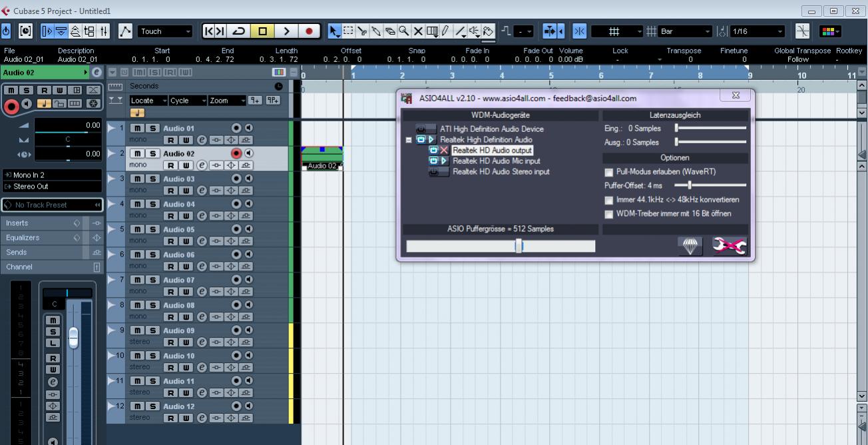The height and width of the screenshot is (445, 868).
Task: Click the Audio 09 track name
Action: 179,330
